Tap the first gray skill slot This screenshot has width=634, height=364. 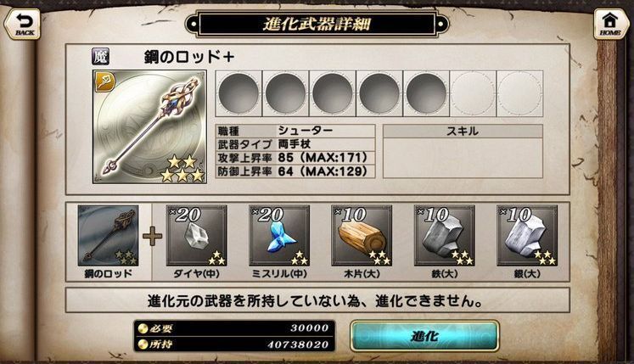(238, 93)
